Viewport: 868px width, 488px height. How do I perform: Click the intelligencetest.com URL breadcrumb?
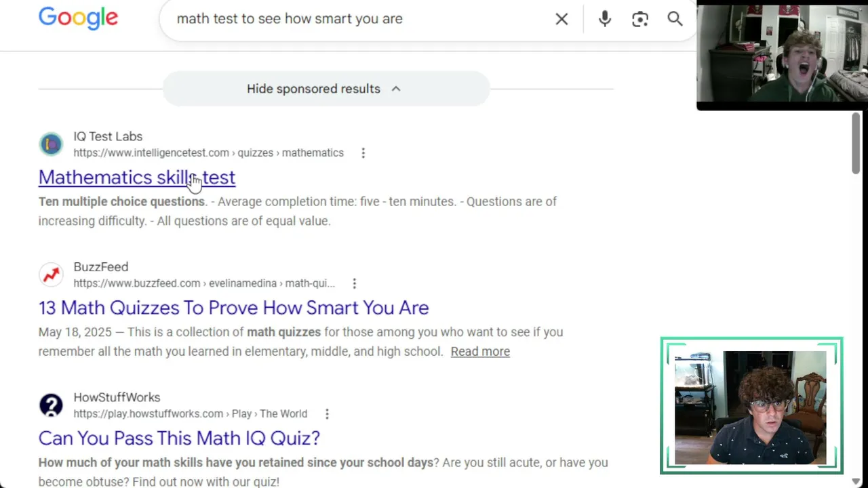(x=208, y=152)
